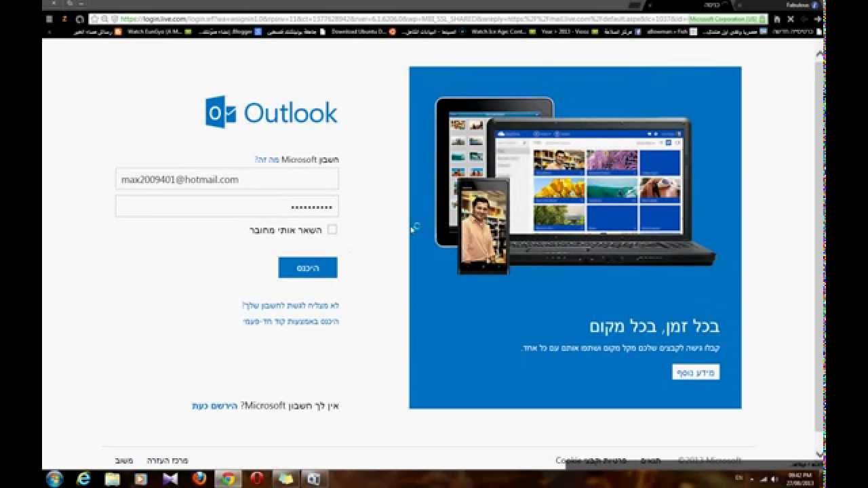Viewport: 868px width, 488px height.
Task: Switch to Chrome on the taskbar
Action: pyautogui.click(x=228, y=479)
